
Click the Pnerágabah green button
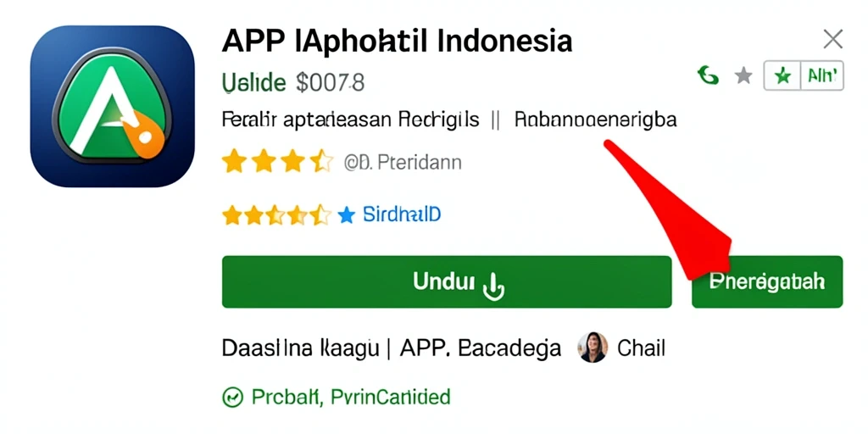pos(767,281)
